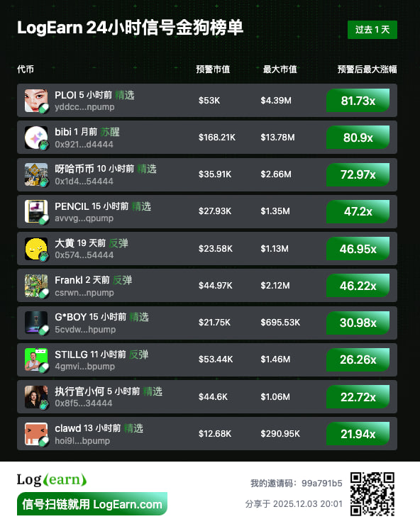Click the 预警后最大涨幅 column header

(x=367, y=69)
